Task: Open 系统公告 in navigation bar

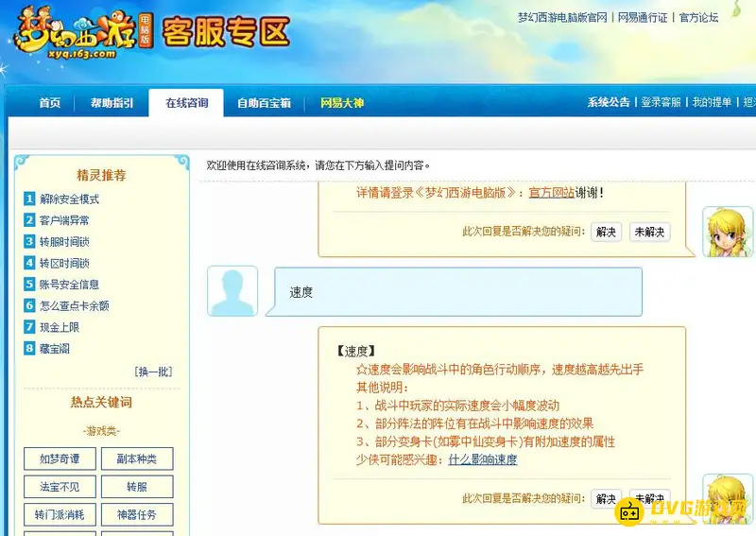Action: (x=609, y=102)
